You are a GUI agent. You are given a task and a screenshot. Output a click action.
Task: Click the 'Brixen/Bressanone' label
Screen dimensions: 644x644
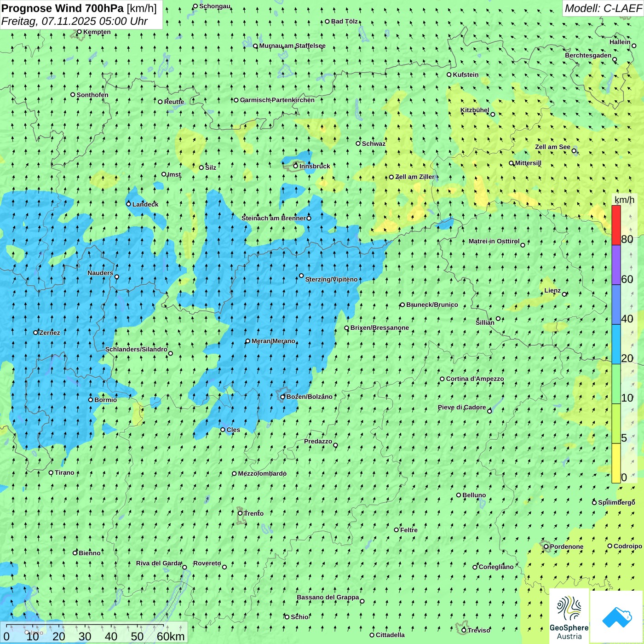click(x=380, y=328)
